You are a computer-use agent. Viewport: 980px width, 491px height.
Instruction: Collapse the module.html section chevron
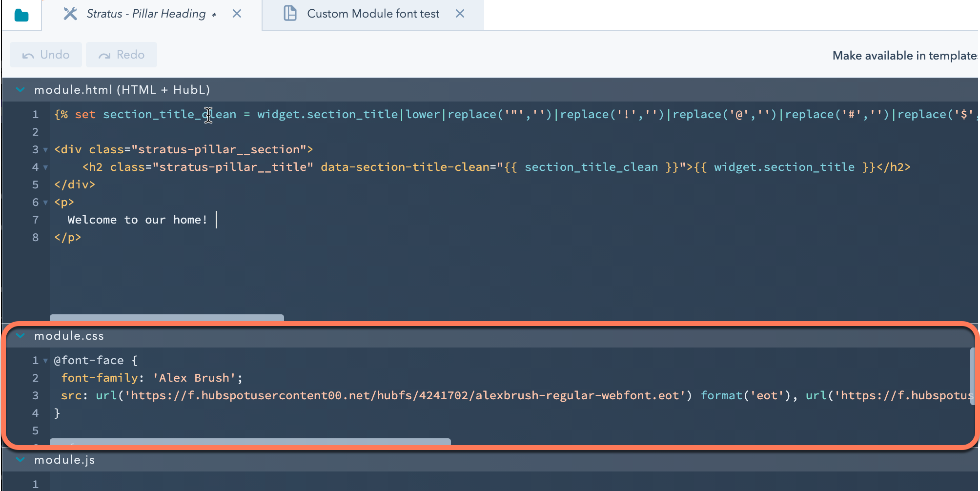[x=20, y=89]
